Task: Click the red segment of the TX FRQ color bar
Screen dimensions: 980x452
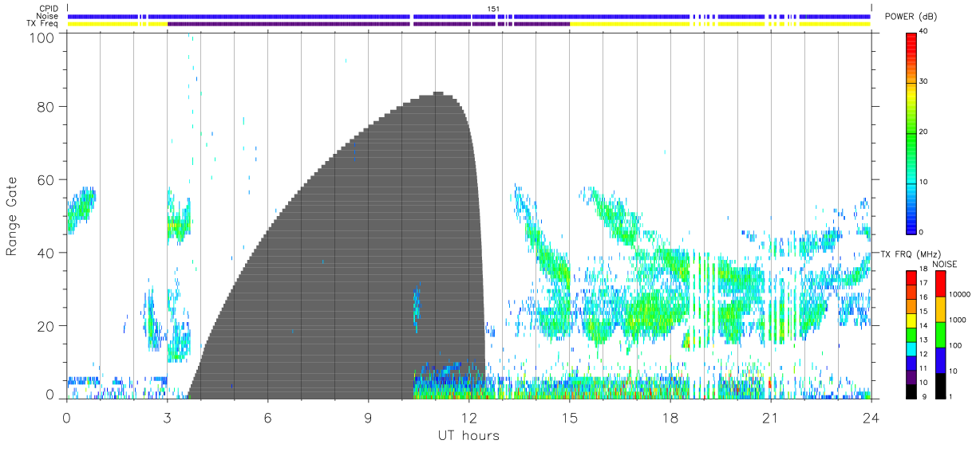Action: pos(911,277)
